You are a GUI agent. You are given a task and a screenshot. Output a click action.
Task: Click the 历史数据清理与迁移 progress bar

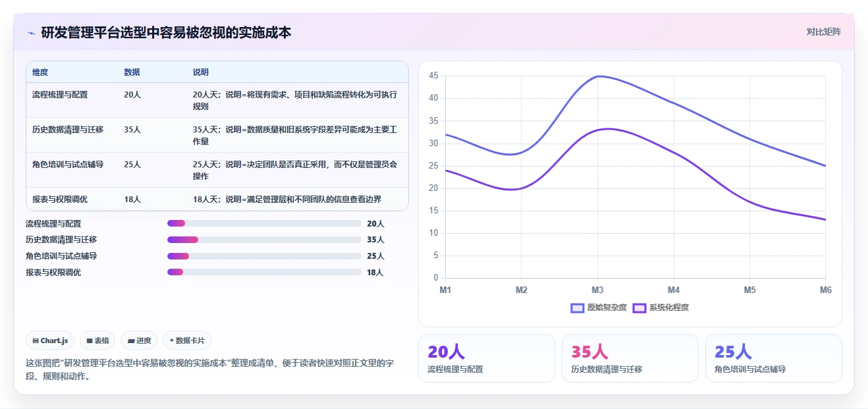pos(264,240)
